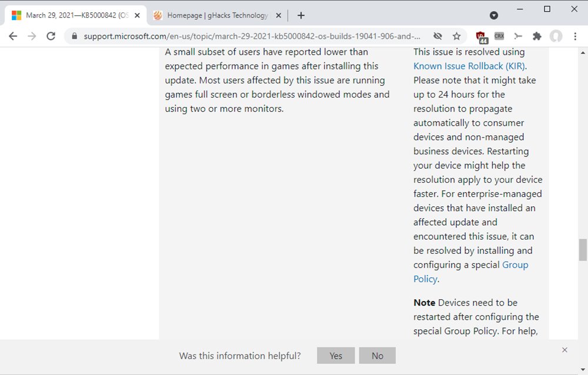Click the scrollbar up arrow
This screenshot has height=375, width=588.
tap(583, 53)
